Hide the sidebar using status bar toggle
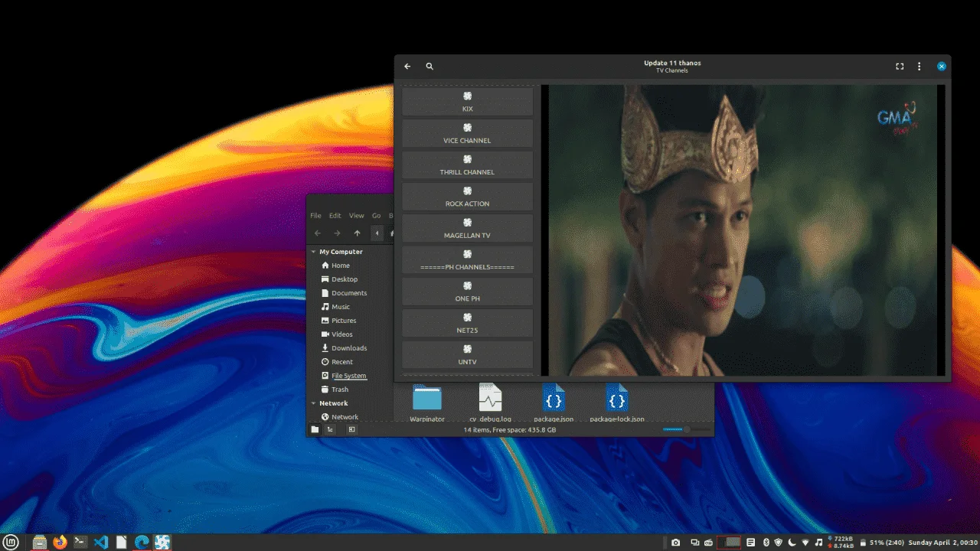980x551 pixels. [351, 430]
